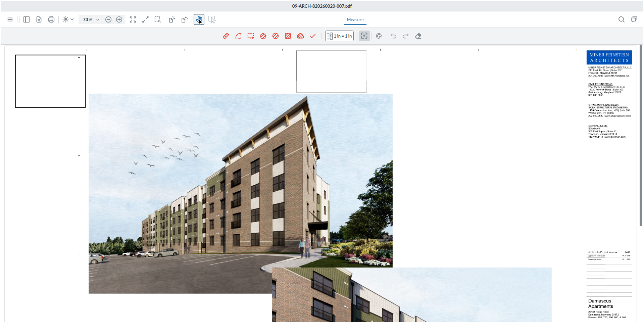Activate the pan hand tool
Viewport: 644px width, 335px height.
tap(199, 19)
